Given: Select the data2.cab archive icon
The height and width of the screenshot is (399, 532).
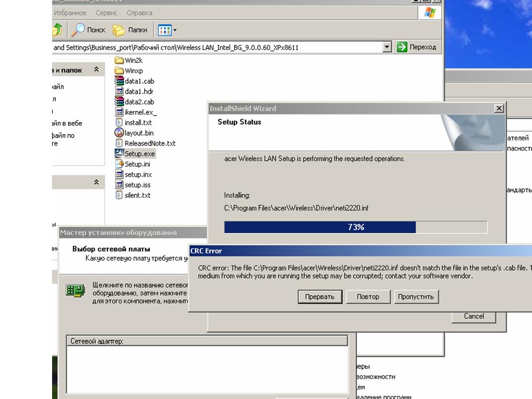Looking at the screenshot, I should click(x=119, y=101).
